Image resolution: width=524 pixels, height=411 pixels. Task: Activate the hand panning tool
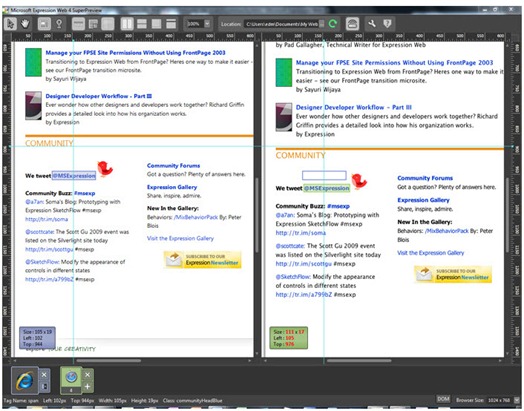click(25, 24)
